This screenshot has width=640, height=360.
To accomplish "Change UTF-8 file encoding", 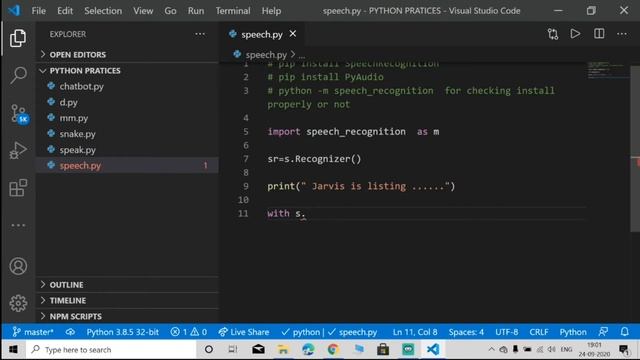I will point(507,332).
